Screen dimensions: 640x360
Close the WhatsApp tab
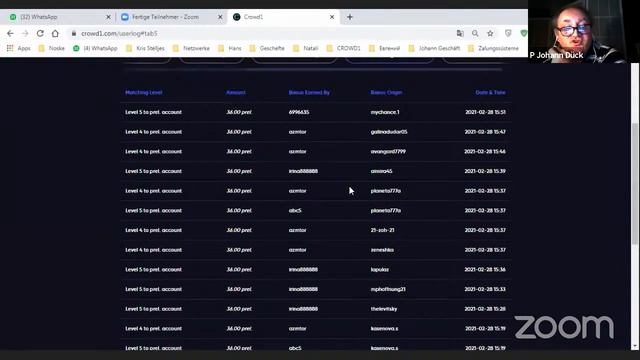(108, 17)
